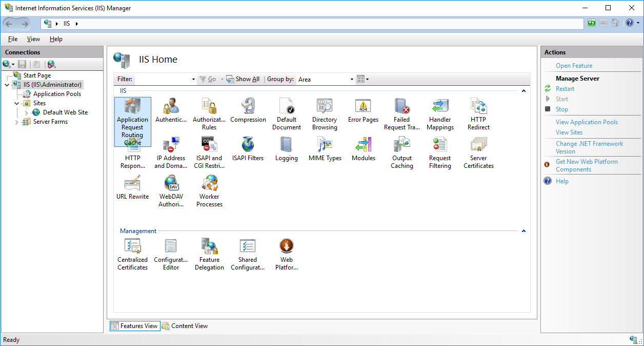Open the Filter dropdown arrow
644x346 pixels.
[193, 80]
